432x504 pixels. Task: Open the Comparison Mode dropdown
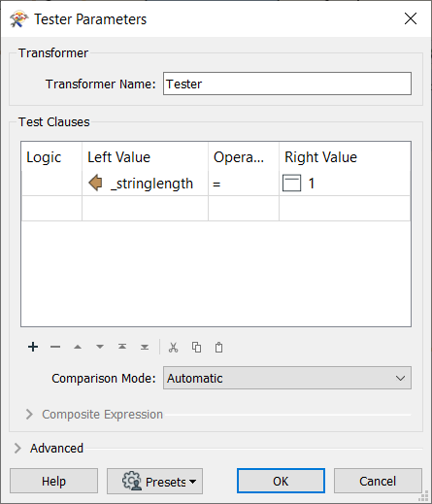[x=287, y=378]
